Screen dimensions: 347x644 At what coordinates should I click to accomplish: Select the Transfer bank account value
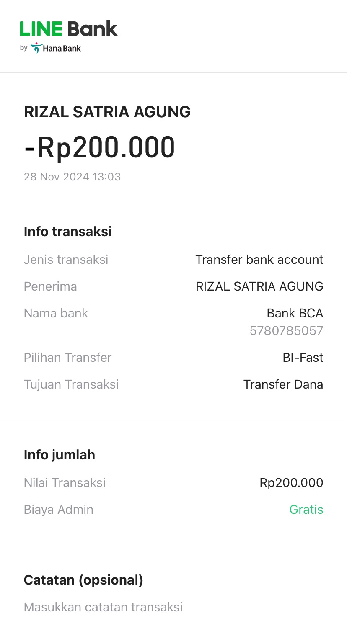coord(259,260)
